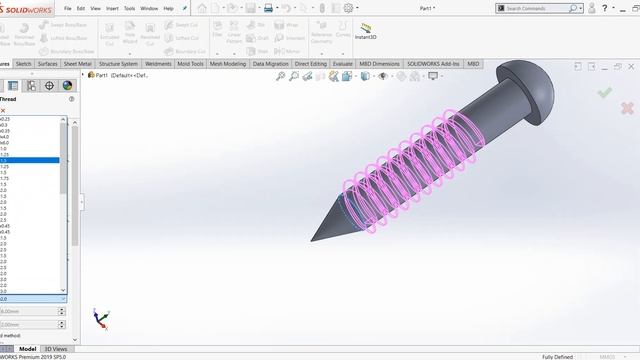Open the dropdown arrow beside the Options gear
The height and width of the screenshot is (360, 640).
[357, 8]
